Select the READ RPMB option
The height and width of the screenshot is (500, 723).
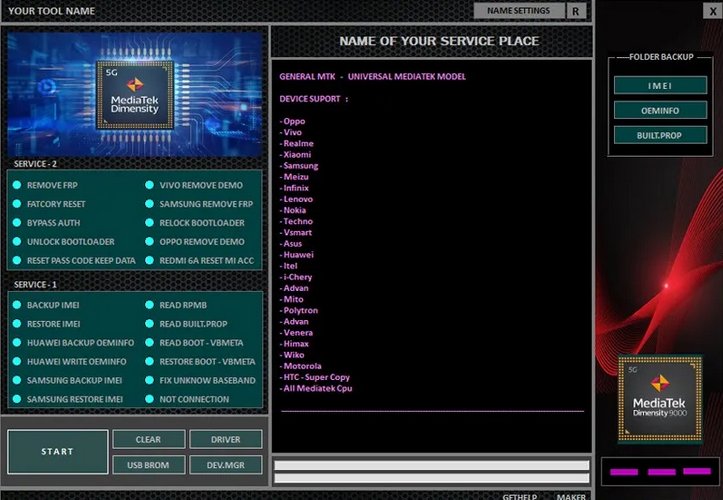pos(176,305)
